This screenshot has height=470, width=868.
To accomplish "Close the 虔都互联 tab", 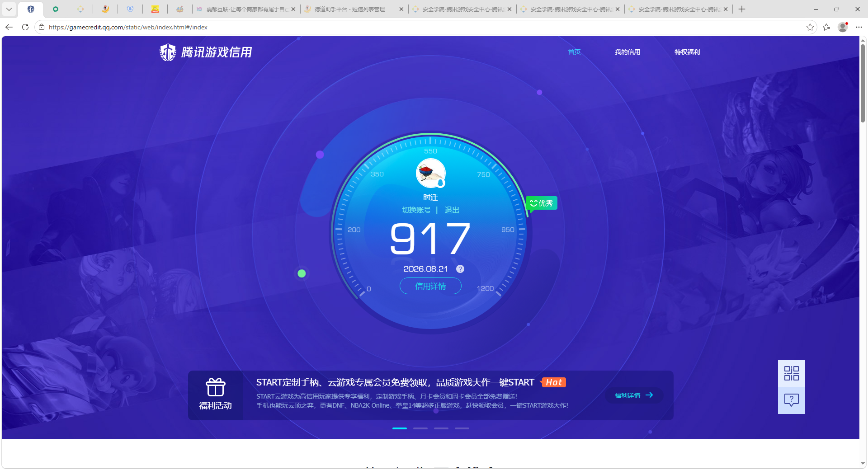I will (293, 9).
